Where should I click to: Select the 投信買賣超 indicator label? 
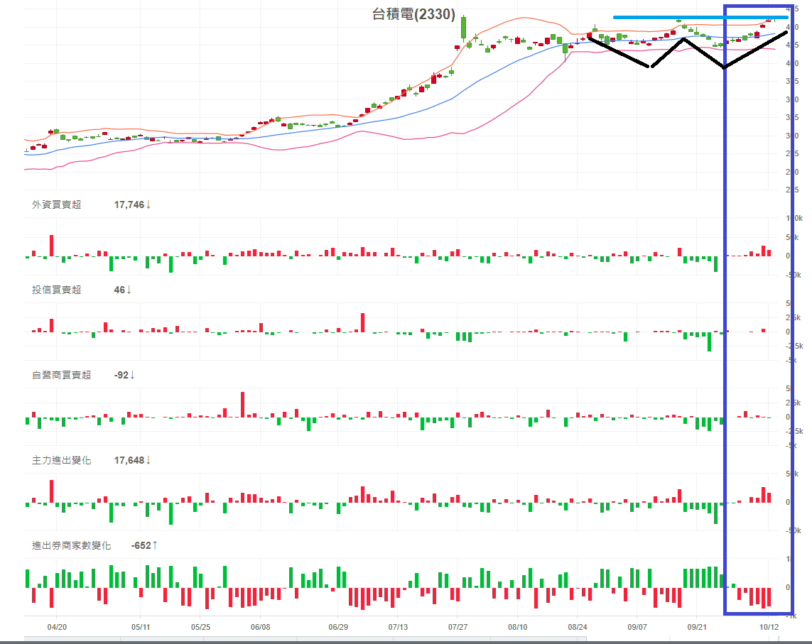56,290
